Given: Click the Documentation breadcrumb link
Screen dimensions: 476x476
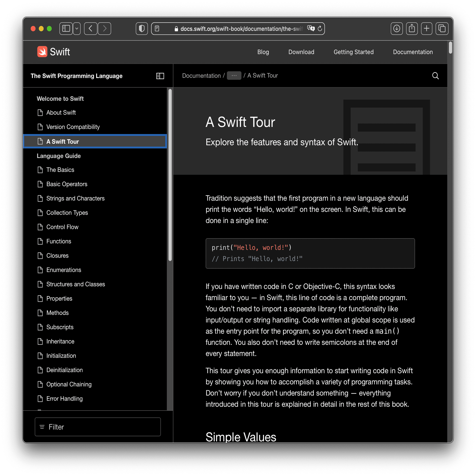Looking at the screenshot, I should [201, 76].
